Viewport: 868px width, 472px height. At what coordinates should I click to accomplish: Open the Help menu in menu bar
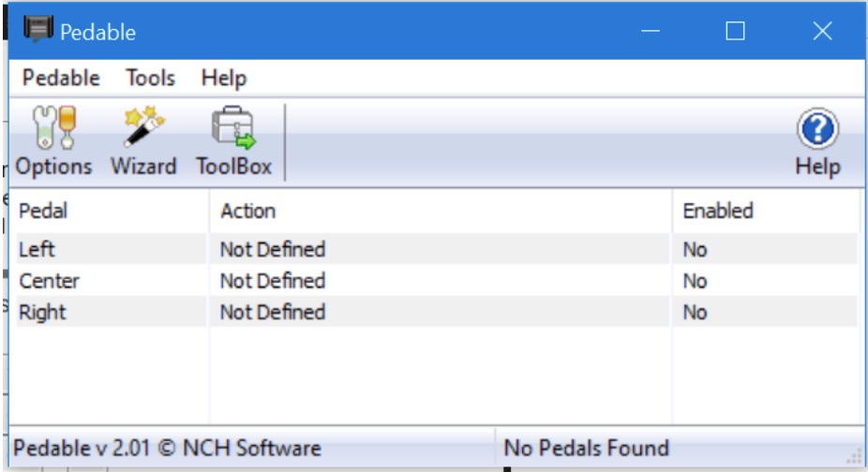pos(223,78)
